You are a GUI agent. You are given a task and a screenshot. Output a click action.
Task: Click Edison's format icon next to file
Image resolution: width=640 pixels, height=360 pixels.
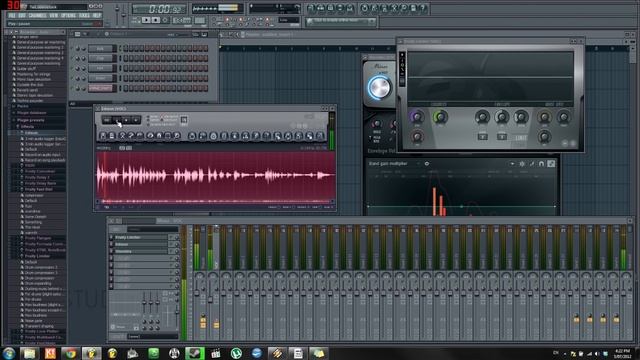pyautogui.click(x=112, y=136)
